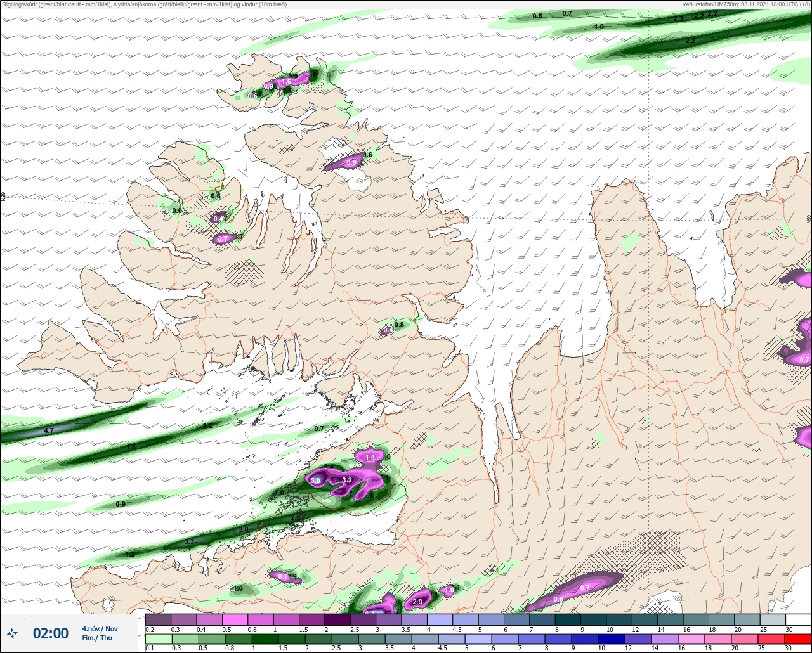Screen dimensions: 812x653
Task: Click the 3.3 rainfall value on the green band
Action: click(x=189, y=542)
